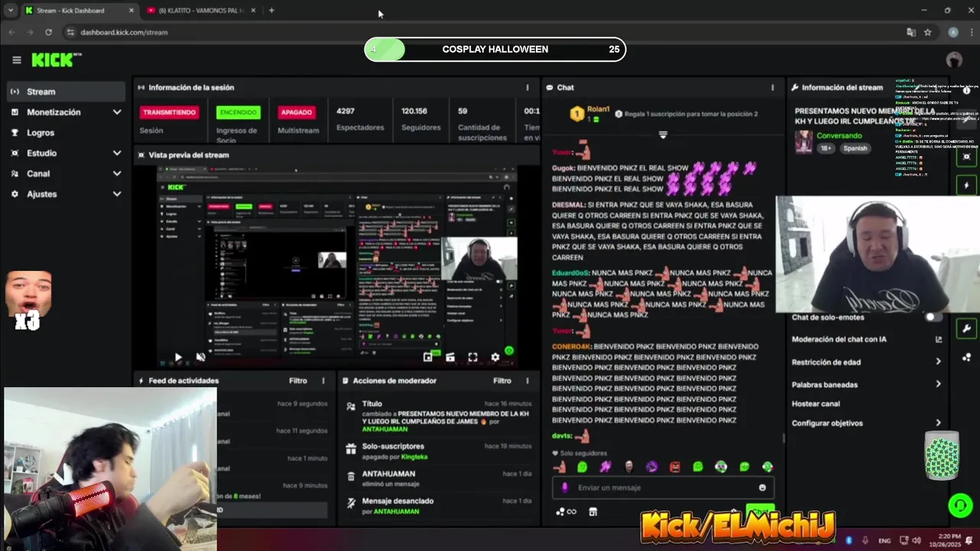Expand the Estudio sidebar menu
The height and width of the screenshot is (551, 980).
tap(65, 153)
